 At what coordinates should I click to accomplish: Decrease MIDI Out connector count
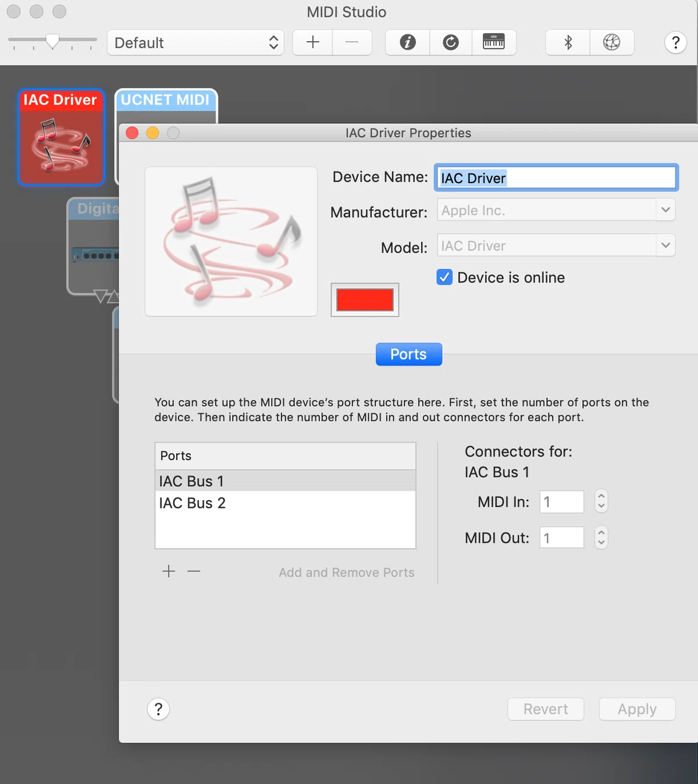[601, 543]
